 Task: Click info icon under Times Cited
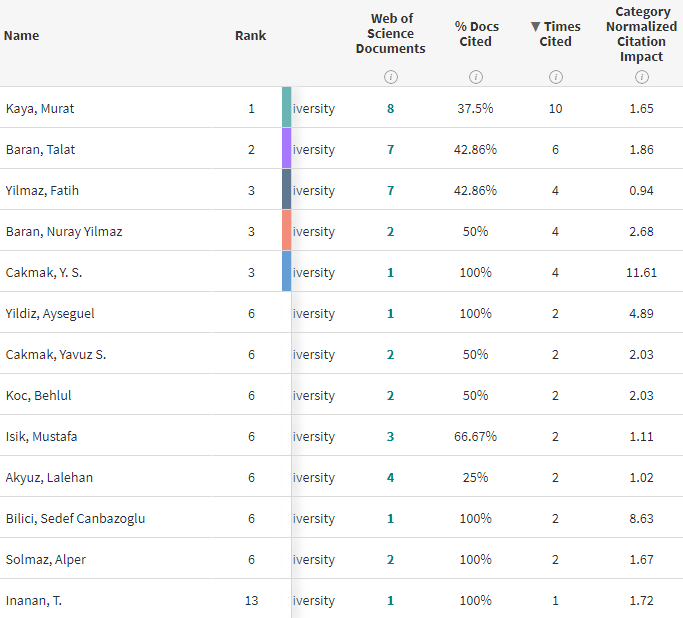[x=556, y=77]
